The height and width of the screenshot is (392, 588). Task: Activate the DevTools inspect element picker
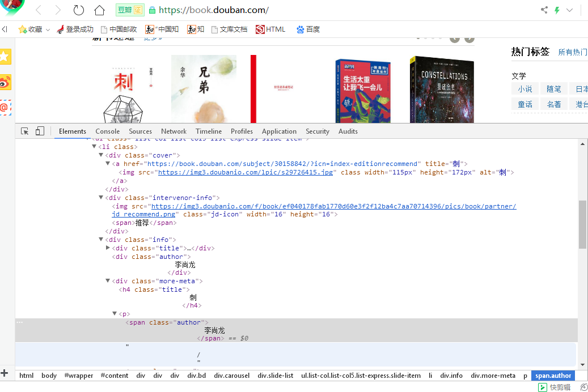[25, 131]
